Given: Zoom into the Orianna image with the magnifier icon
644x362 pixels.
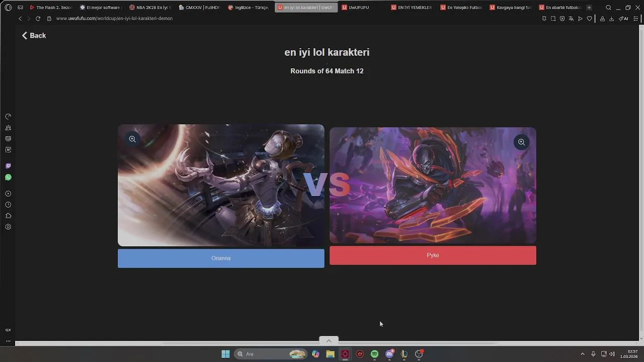Looking at the screenshot, I should point(132,139).
